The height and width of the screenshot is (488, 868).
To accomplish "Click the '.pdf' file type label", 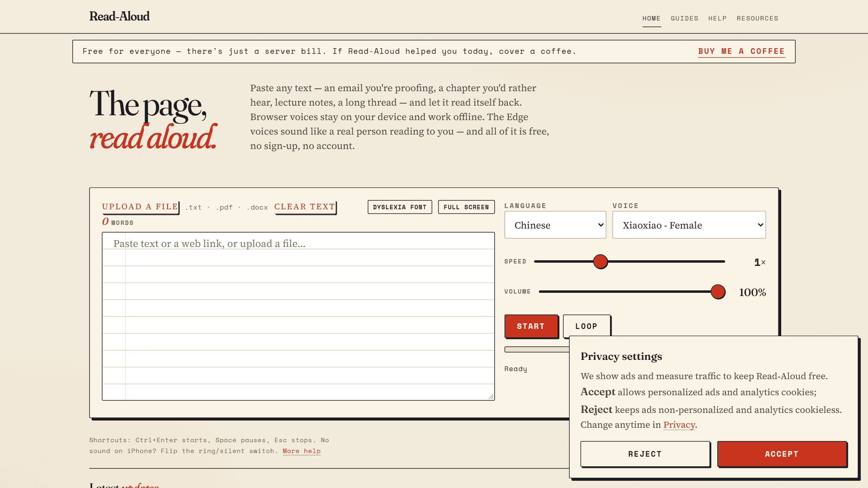I will coord(224,207).
